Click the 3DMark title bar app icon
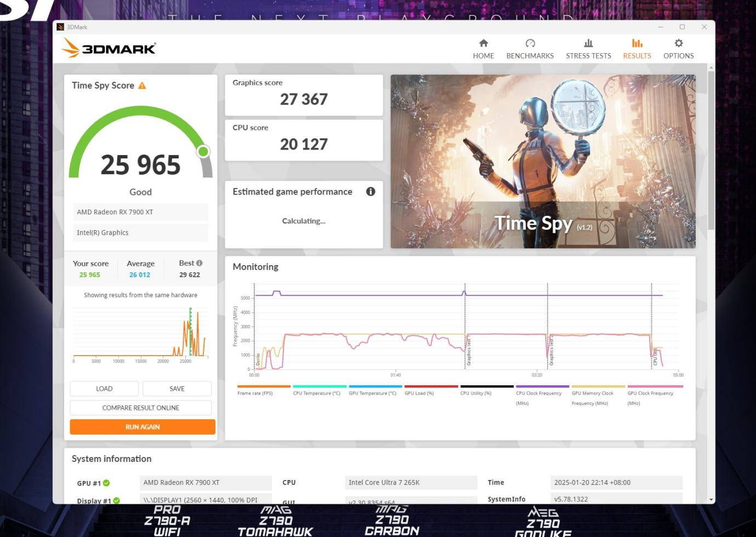 point(60,27)
